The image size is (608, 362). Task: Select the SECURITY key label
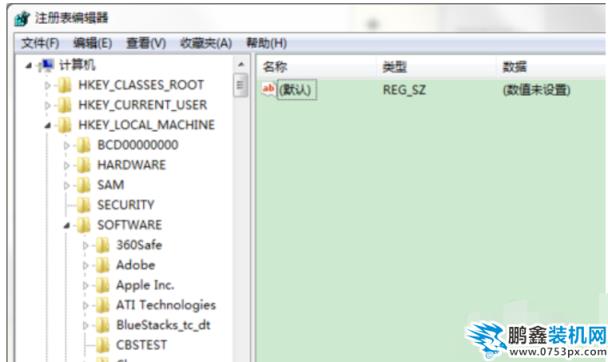click(126, 205)
